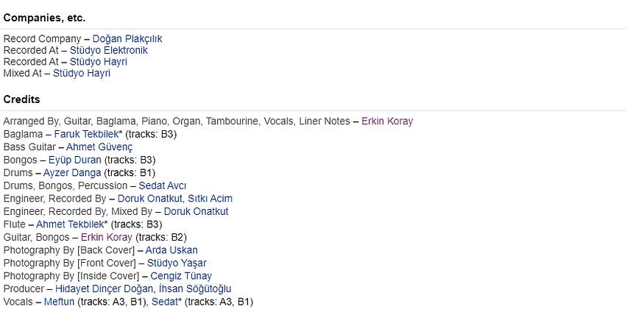Open the Ayzer Danga drums credit
Viewport: 644px width, 315px height.
72,173
